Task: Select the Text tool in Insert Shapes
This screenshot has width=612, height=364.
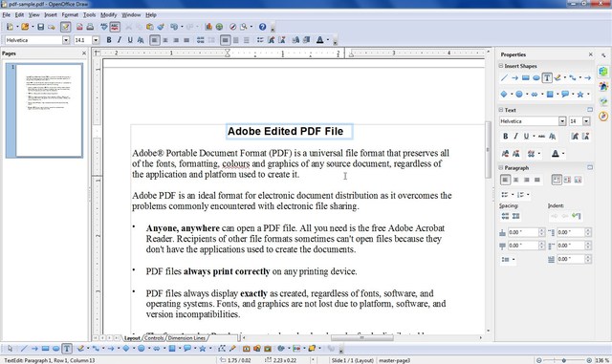Action: (547, 77)
